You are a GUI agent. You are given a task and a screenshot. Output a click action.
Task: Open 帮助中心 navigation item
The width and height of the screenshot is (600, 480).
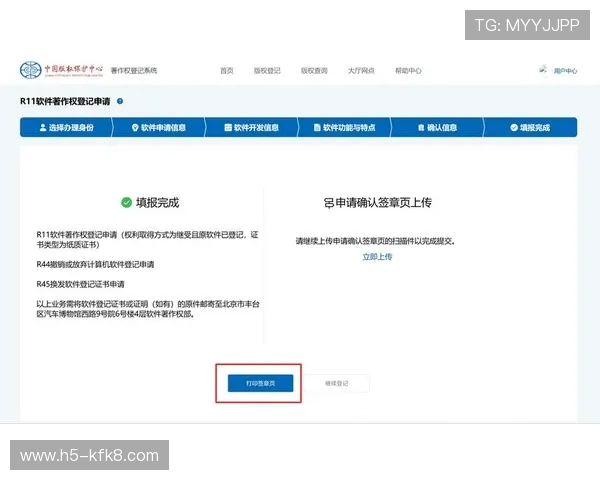point(408,71)
